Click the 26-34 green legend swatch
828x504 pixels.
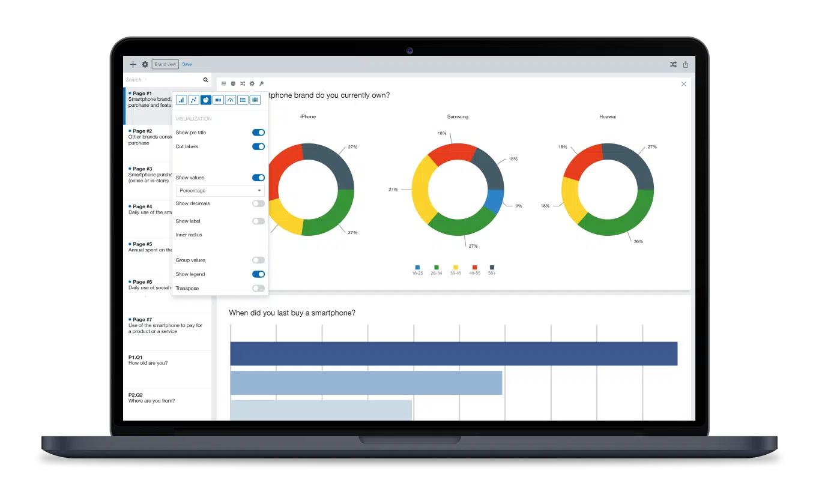coord(437,267)
